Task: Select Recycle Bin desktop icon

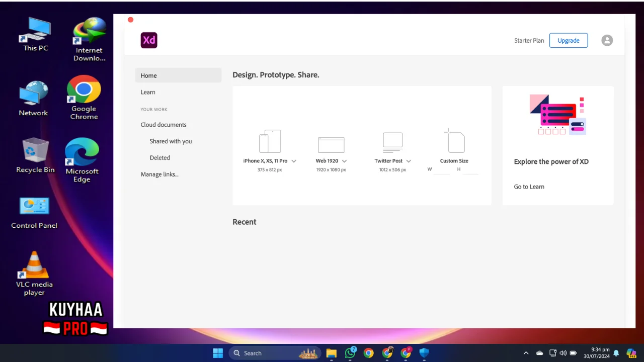Action: click(x=35, y=155)
